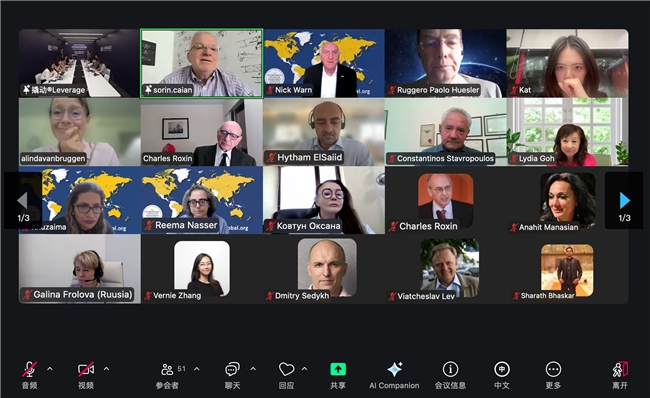Viewport: 650px width, 398px height.
Task: Leave the meeting
Action: [620, 369]
